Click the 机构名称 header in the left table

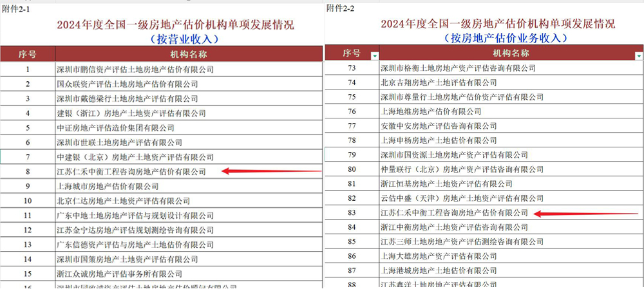188,54
